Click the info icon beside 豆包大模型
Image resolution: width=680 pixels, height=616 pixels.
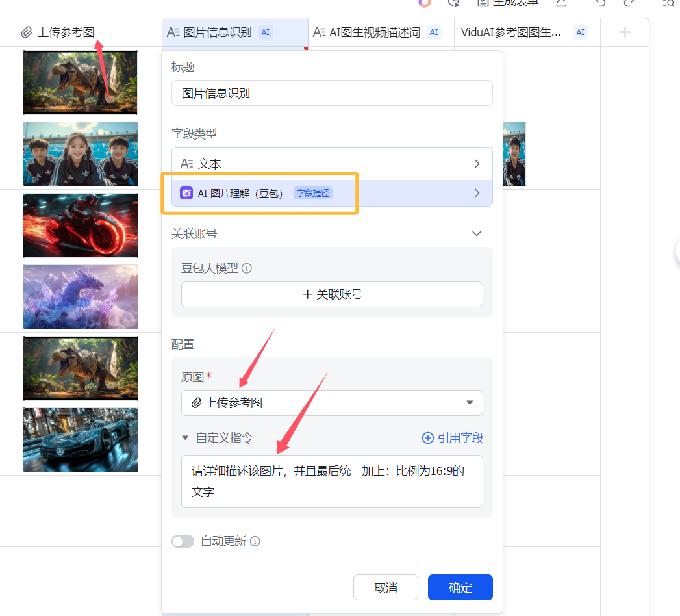(x=247, y=268)
